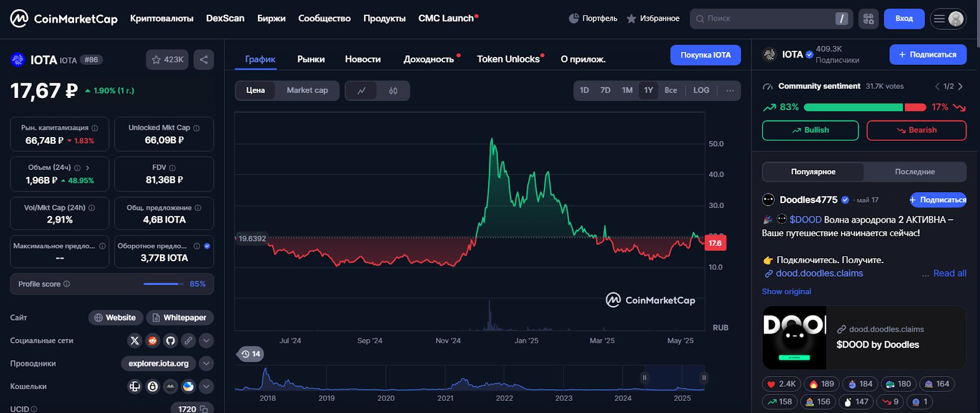Set chart range to 7D
Screen dimensions: 980x413
pyautogui.click(x=605, y=91)
